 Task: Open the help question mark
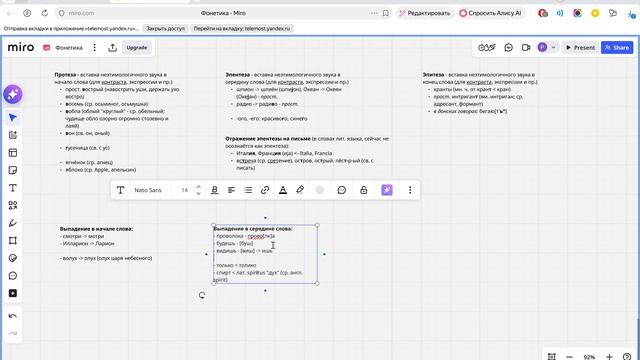(627, 357)
